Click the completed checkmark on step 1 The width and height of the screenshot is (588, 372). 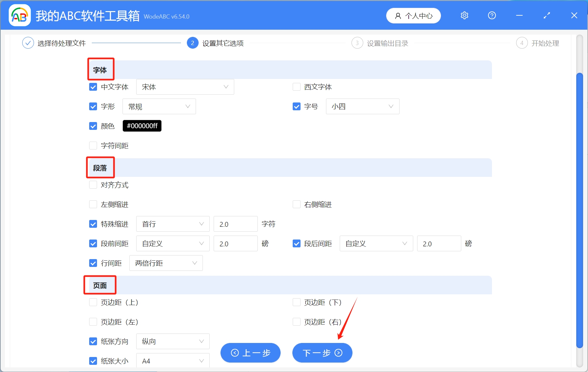[x=28, y=43]
